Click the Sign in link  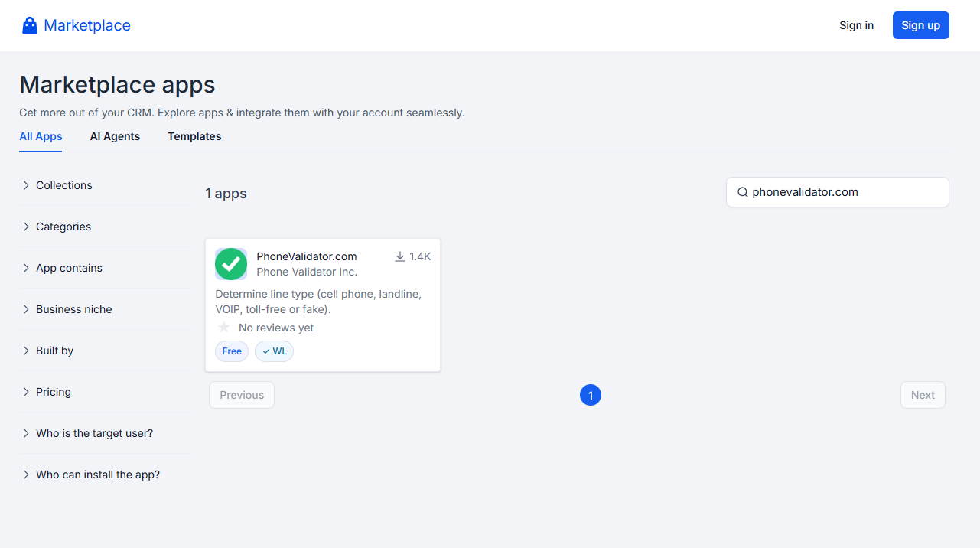click(856, 25)
